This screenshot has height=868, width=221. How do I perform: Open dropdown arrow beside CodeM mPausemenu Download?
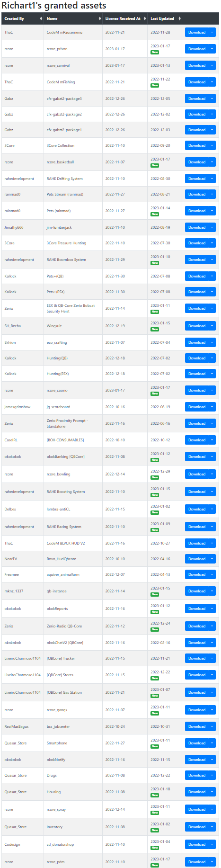coord(212,32)
